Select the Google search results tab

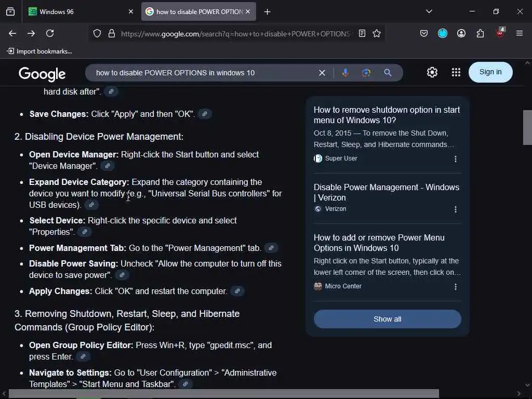(x=198, y=11)
